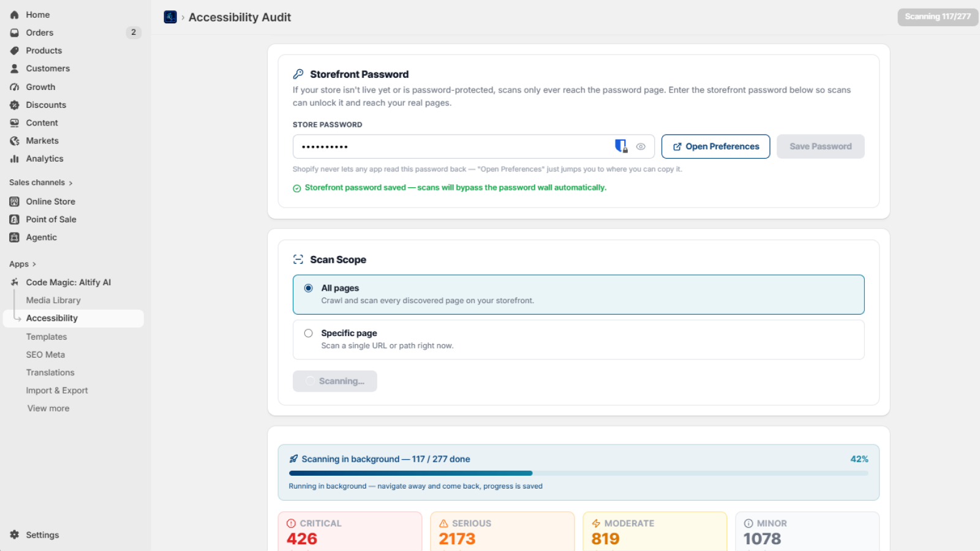
Task: Click the password manager icon in password field
Action: 621,146
